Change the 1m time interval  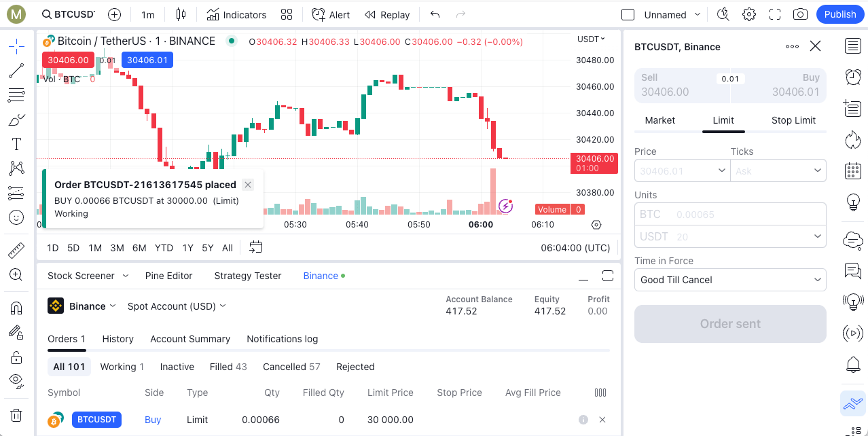[x=147, y=14]
